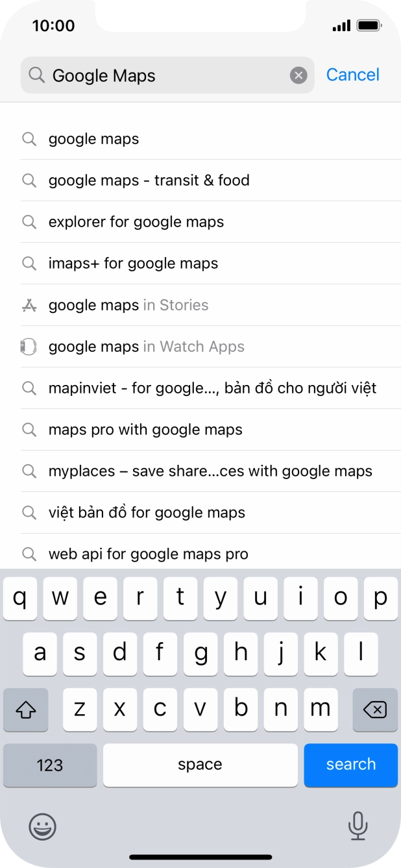Select the 'google maps - transit & food' suggestion
This screenshot has width=401, height=868.
coord(149,180)
